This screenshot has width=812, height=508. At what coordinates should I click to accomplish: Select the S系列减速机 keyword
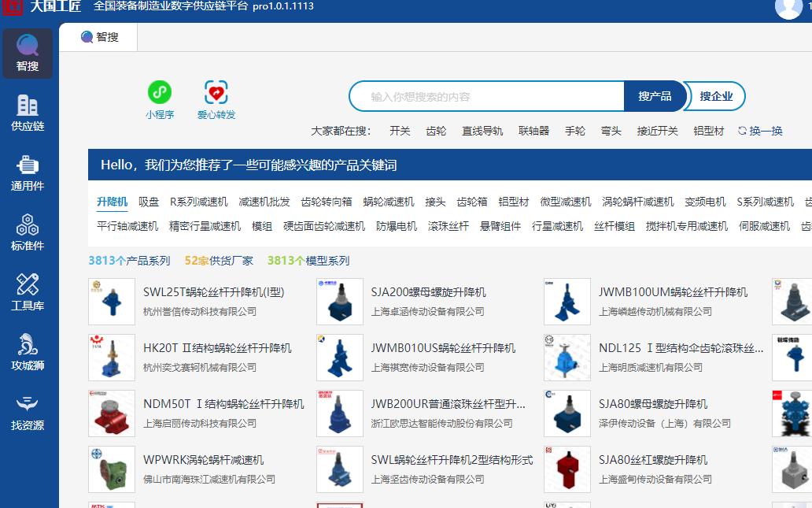[x=766, y=202]
